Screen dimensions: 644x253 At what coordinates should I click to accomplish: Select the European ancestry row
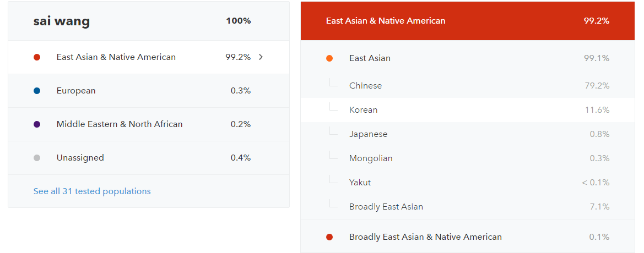pos(149,91)
